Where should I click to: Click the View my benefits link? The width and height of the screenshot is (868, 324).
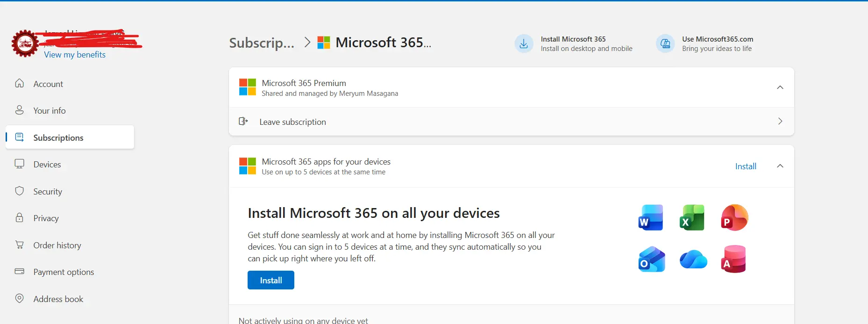pyautogui.click(x=75, y=55)
